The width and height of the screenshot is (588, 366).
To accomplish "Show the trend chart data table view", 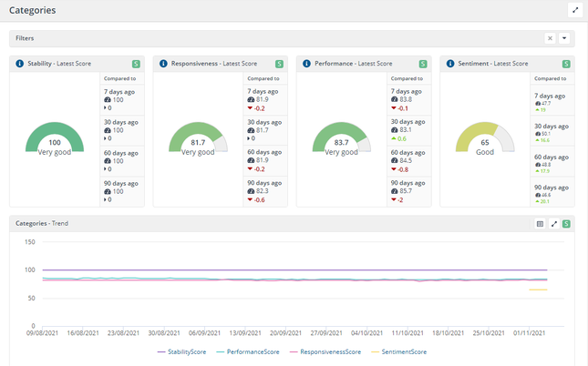I will (540, 223).
